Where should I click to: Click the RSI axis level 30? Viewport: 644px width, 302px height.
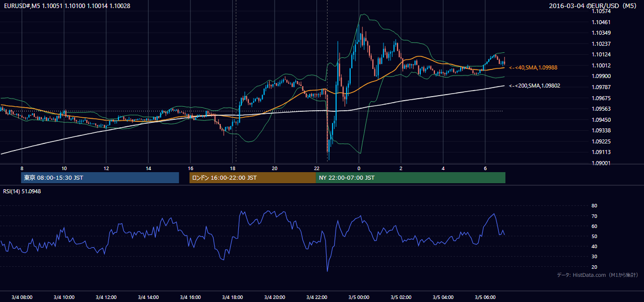[594, 256]
